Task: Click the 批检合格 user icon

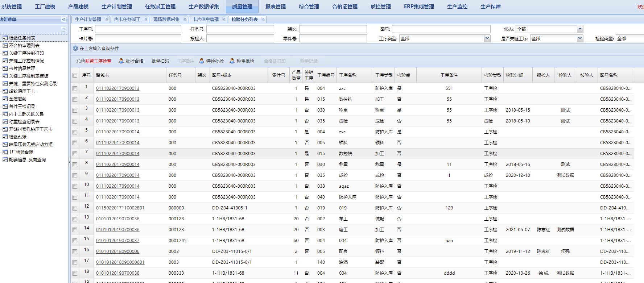Action: click(x=121, y=61)
